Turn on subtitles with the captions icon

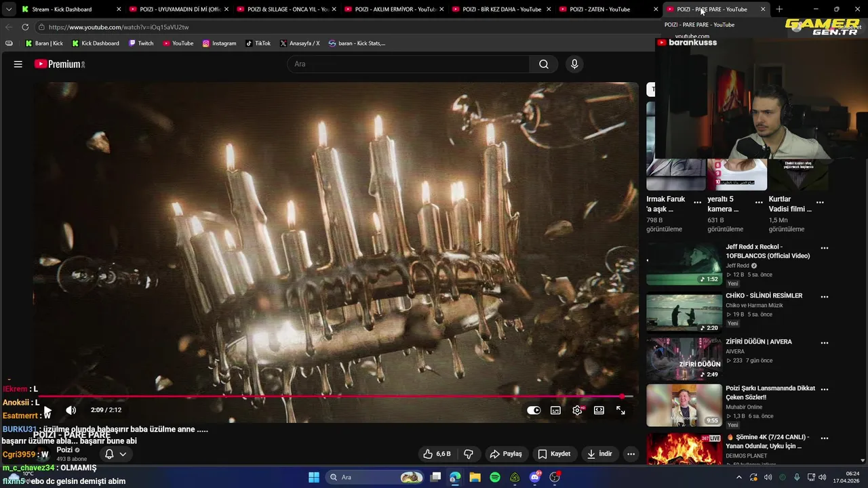point(555,410)
